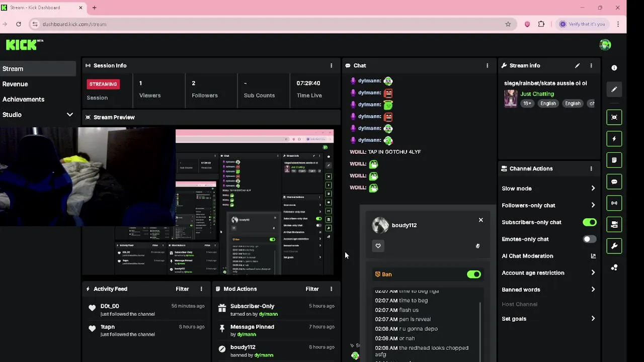Click the Just Chatting category link
Screen dimensions: 644x362
(537, 94)
